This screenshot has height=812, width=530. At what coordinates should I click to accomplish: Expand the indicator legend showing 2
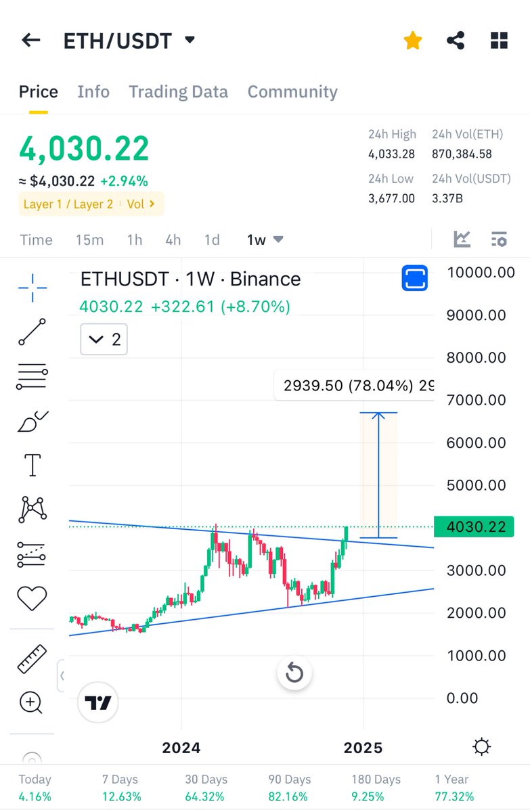104,339
